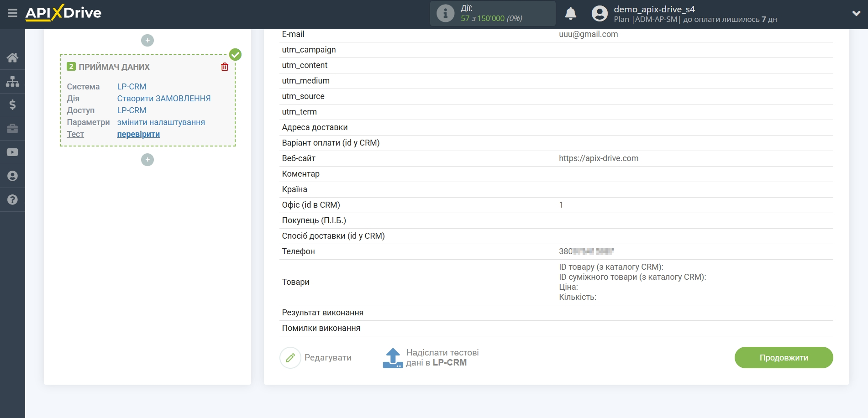Click the Веб-сайт row label
Screen dimensions: 868x418
[x=299, y=158]
